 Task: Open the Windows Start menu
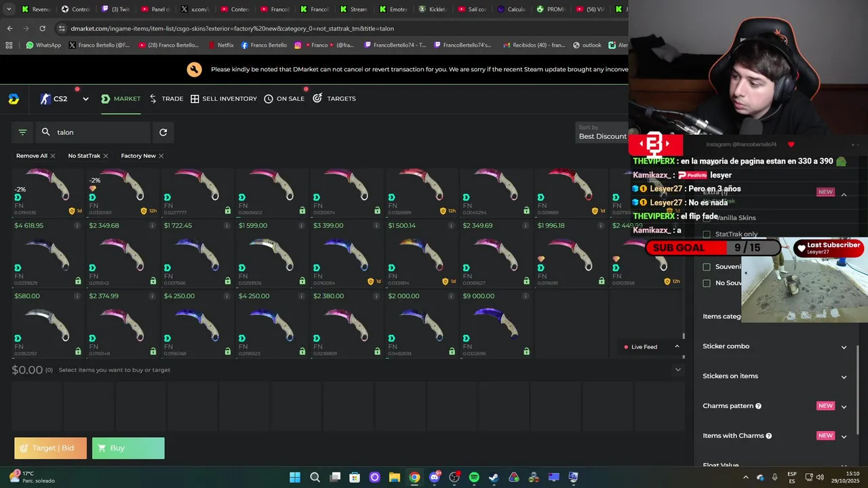[x=295, y=477]
